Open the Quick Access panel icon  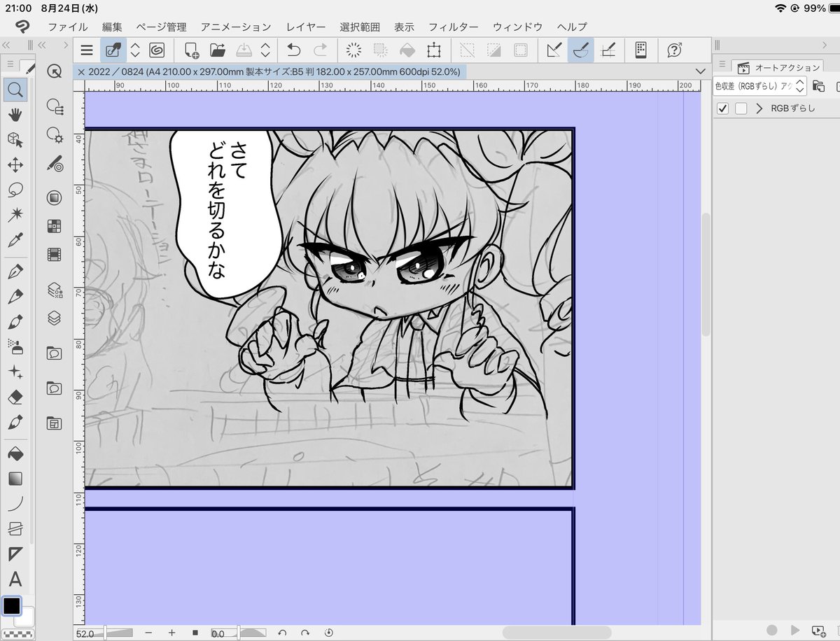[55, 71]
